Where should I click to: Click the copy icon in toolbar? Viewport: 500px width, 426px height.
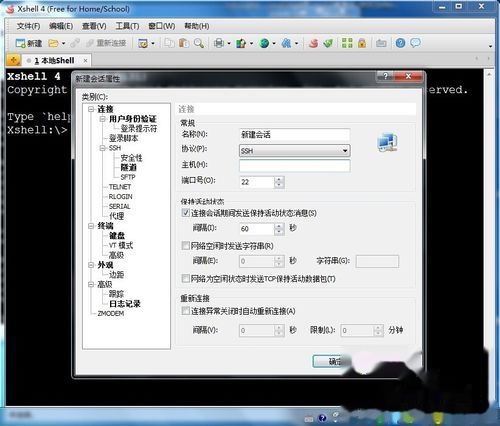coord(169,43)
